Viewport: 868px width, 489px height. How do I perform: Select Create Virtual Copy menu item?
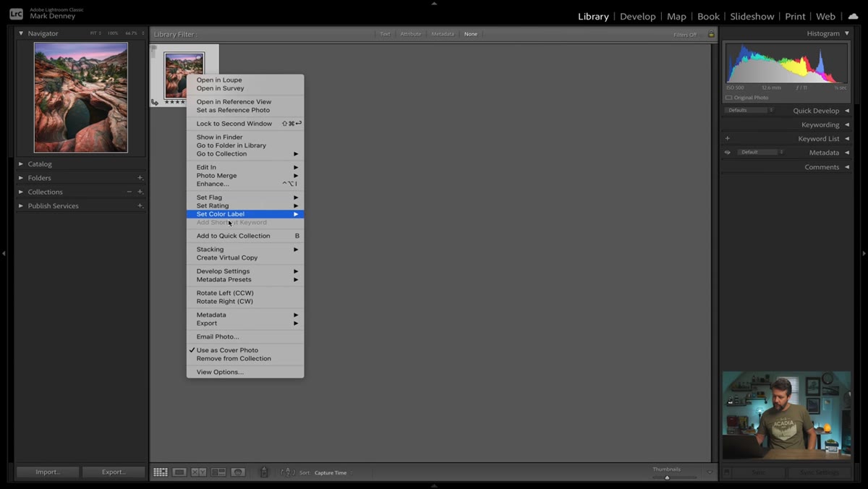pos(245,258)
